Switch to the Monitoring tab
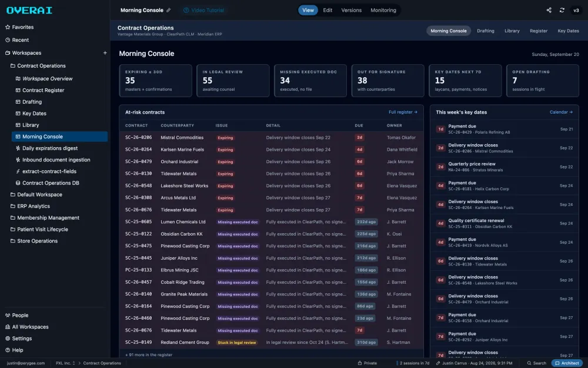588x368 pixels. pos(383,10)
